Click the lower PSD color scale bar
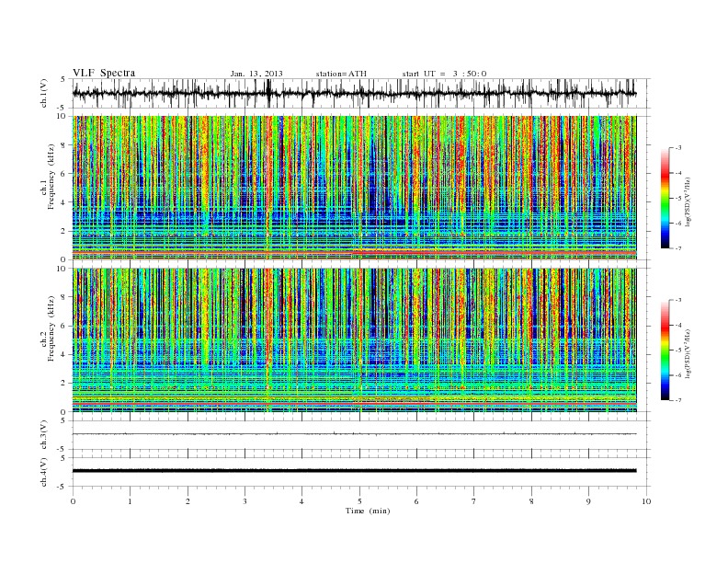This screenshot has height=563, width=728. (x=665, y=350)
